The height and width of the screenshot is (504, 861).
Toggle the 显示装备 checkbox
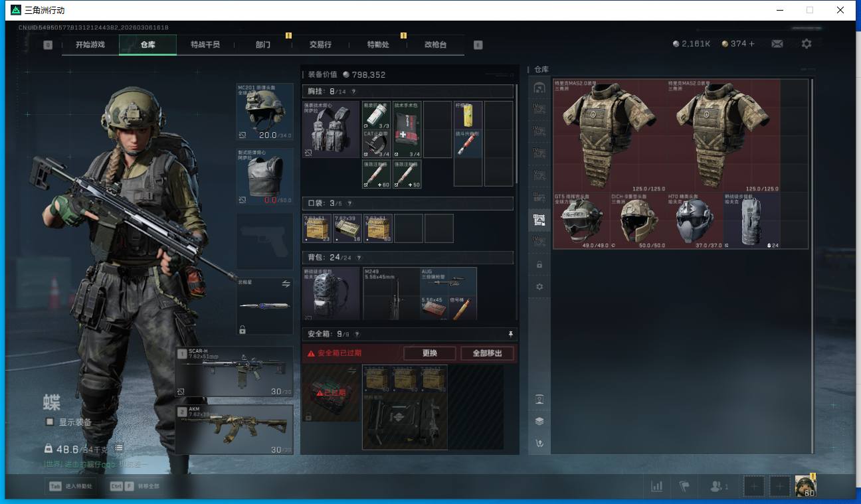[x=50, y=422]
